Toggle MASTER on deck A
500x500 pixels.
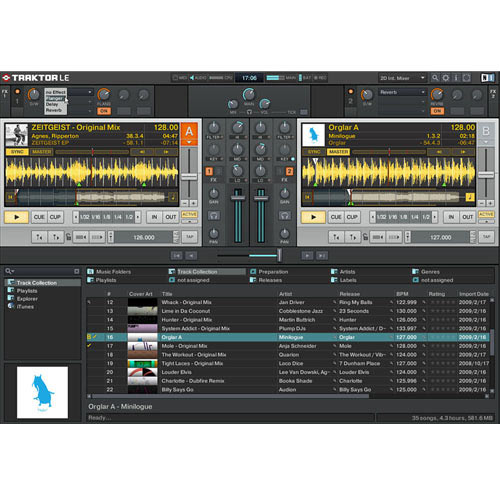point(41,152)
